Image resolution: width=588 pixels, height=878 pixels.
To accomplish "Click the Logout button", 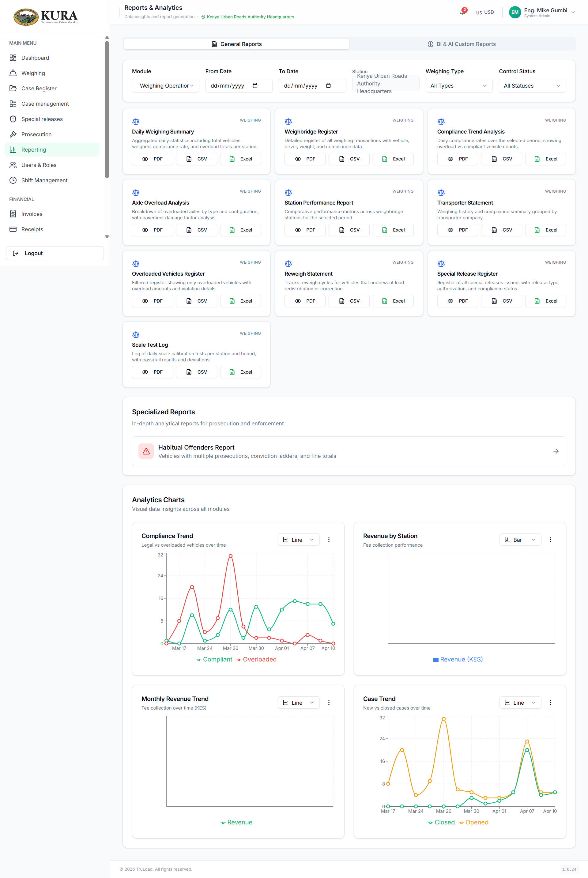I will coord(55,253).
